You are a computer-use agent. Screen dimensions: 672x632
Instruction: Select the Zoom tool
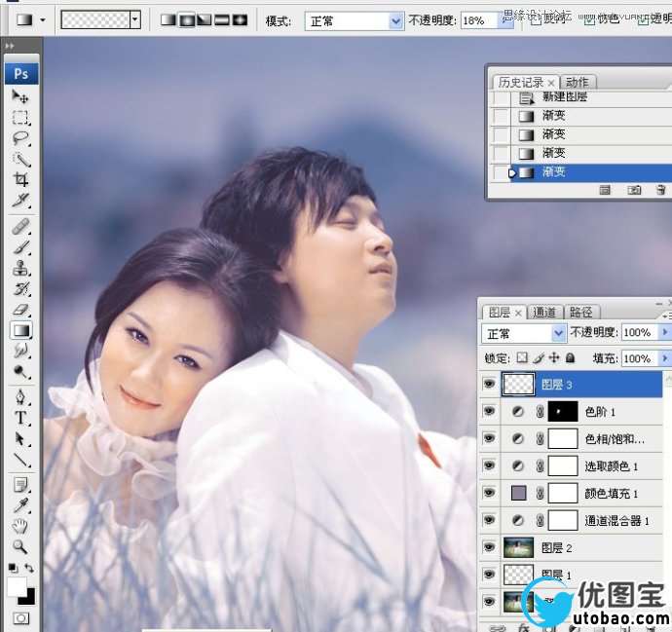click(20, 546)
